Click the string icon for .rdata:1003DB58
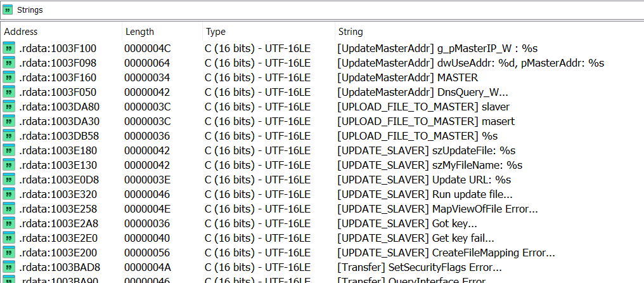Screen dimensions: 644x283 [x=9, y=136]
